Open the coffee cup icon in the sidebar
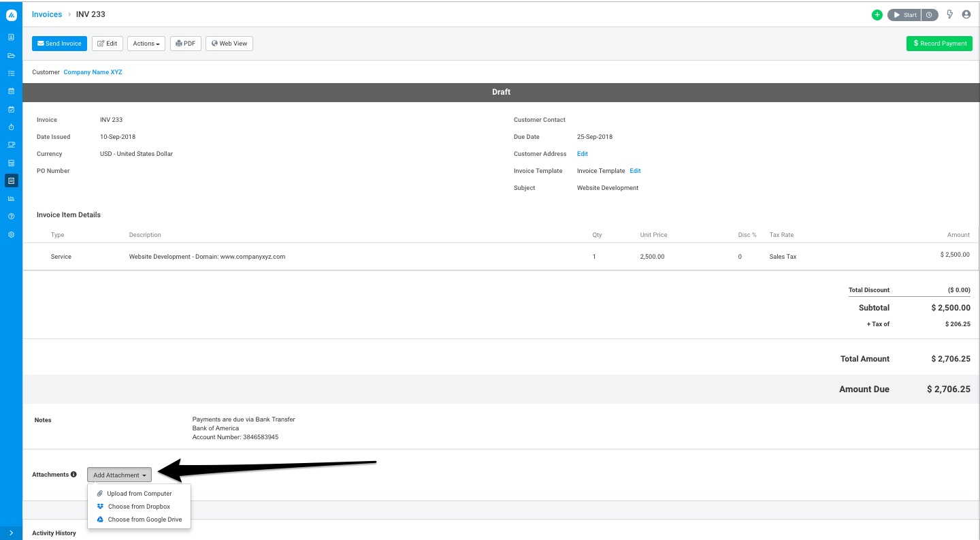The image size is (980, 540). point(11,144)
